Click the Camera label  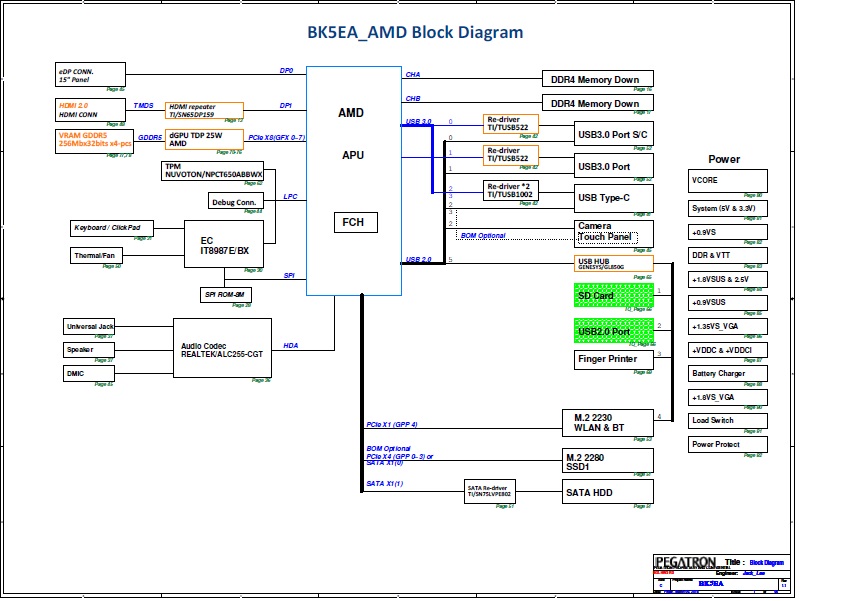click(x=595, y=226)
